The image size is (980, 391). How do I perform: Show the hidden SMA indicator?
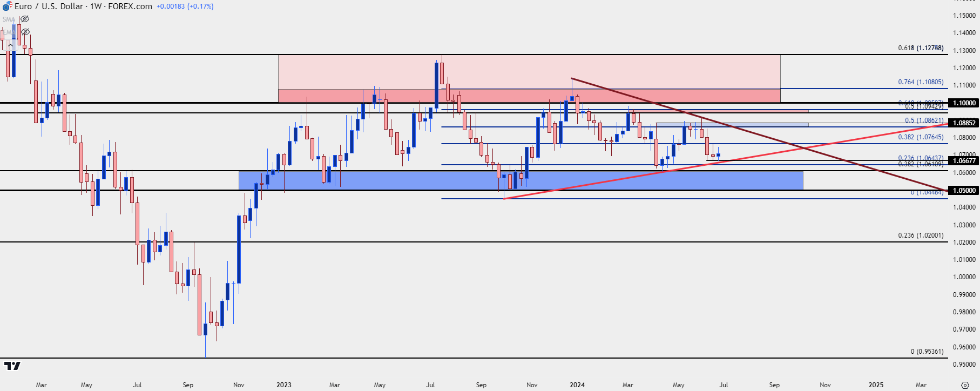point(25,19)
